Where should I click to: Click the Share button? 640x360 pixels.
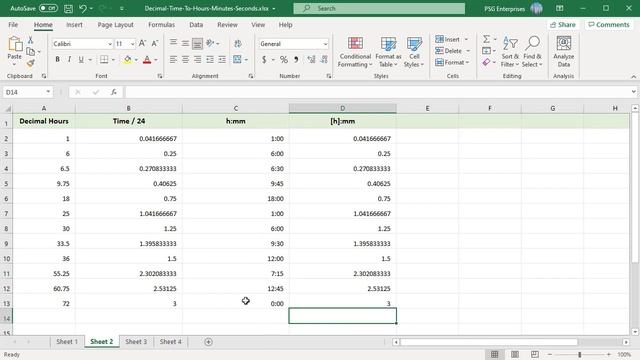coord(562,25)
